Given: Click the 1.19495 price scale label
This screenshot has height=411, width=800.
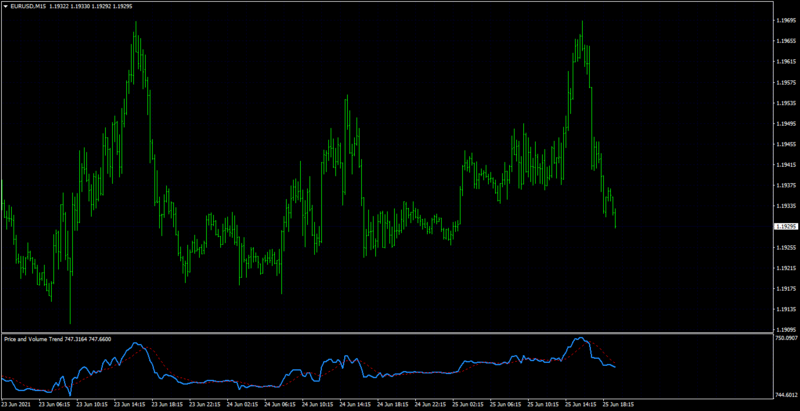Looking at the screenshot, I should pos(786,124).
